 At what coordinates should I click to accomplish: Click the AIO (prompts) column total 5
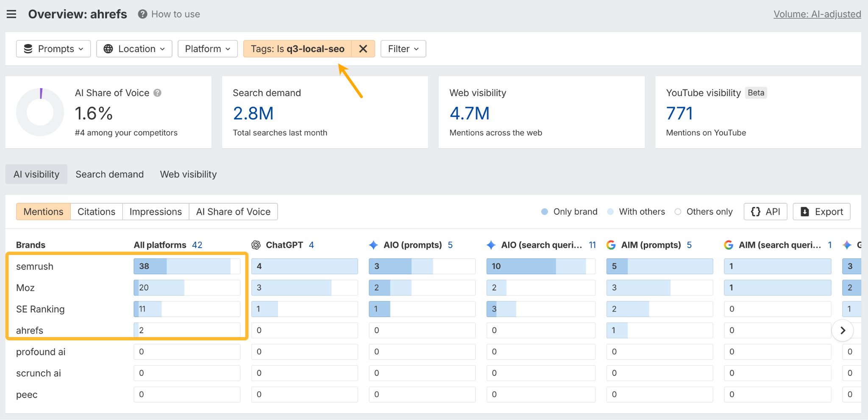pos(450,245)
